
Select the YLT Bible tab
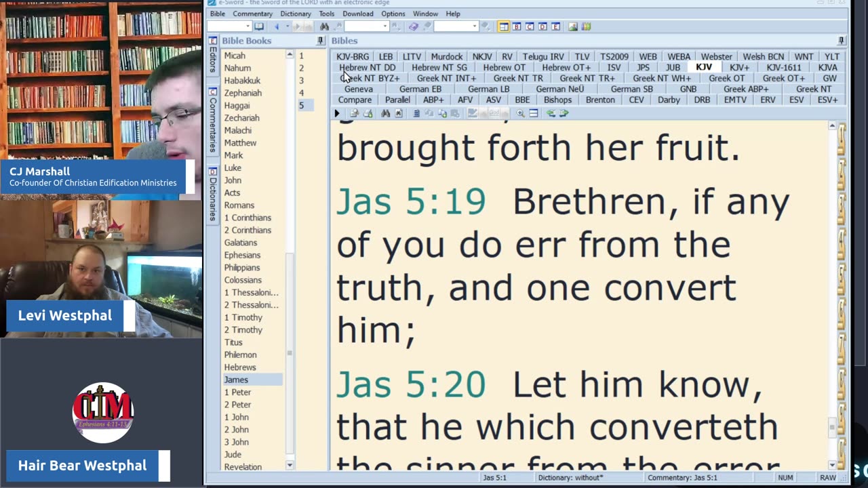pyautogui.click(x=832, y=56)
